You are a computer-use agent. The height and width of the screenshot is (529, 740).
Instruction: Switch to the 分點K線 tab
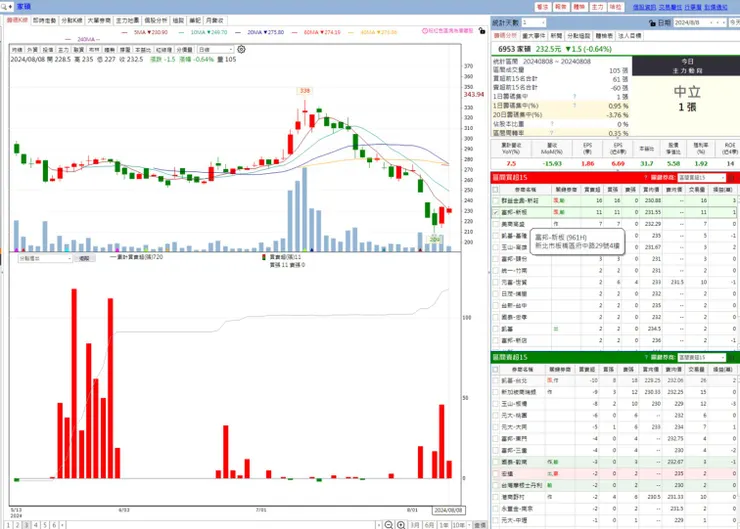(72, 20)
